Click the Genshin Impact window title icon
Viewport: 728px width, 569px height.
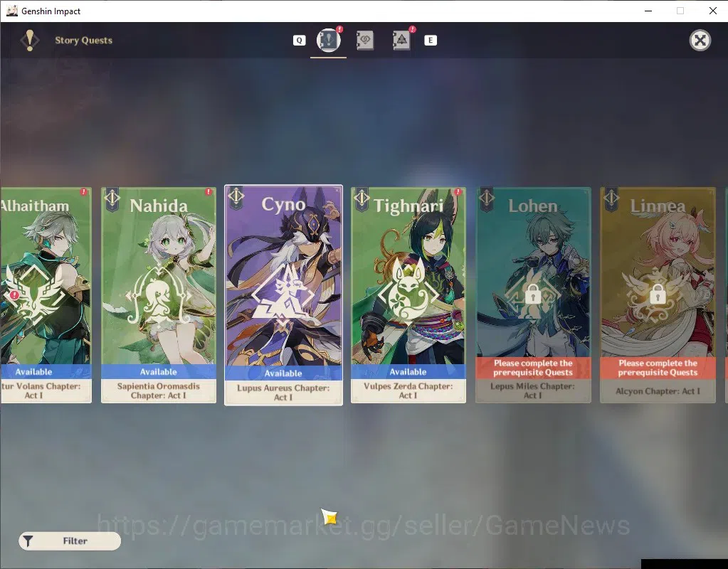pyautogui.click(x=12, y=11)
